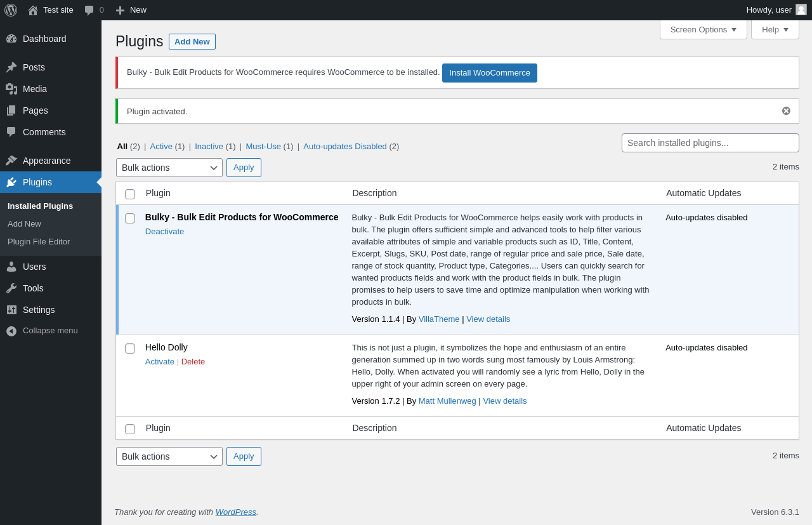Screen dimensions: 812x525
Task: Click the Appearance paintbrush icon
Action: (x=11, y=161)
